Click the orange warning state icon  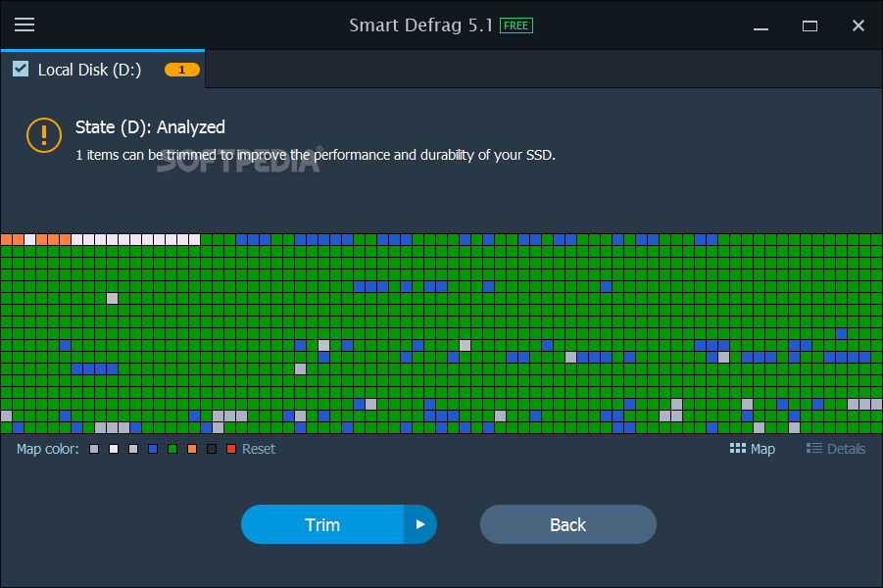coord(44,135)
